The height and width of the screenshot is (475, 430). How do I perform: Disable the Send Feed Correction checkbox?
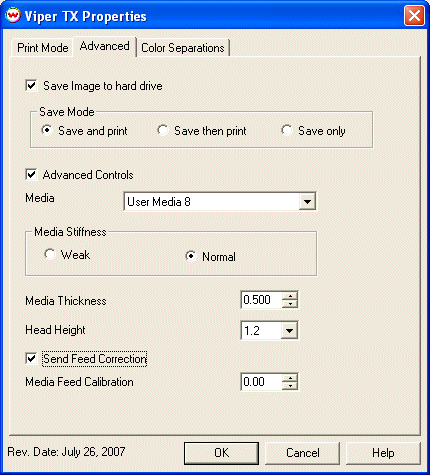coord(31,359)
